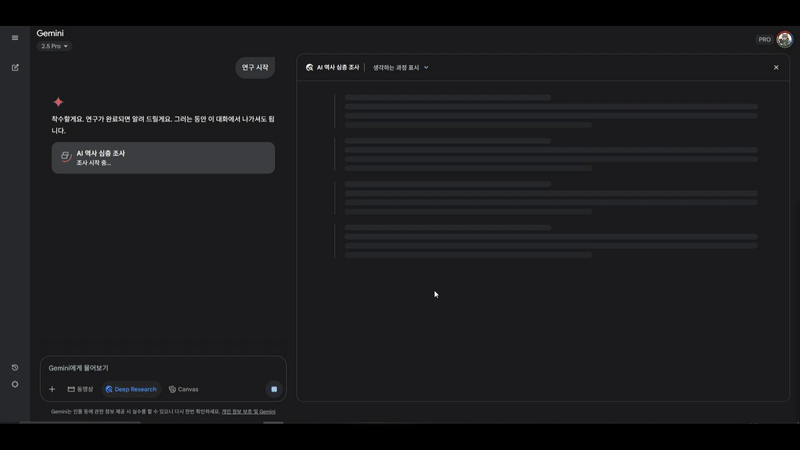Open the AI 역사 심층 조사 card

tap(163, 158)
